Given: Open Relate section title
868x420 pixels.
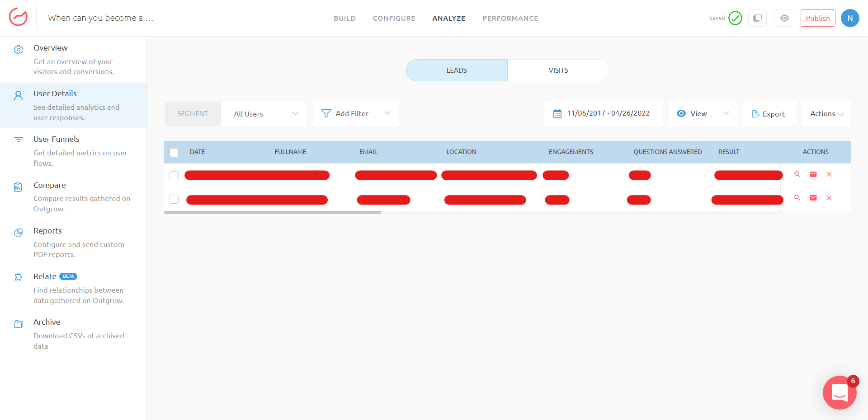Looking at the screenshot, I should tap(45, 276).
